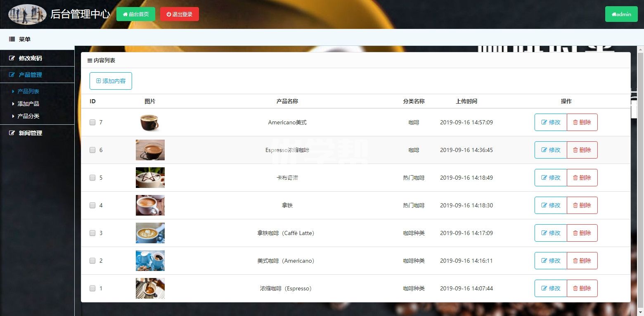Select the checkbox for product ID 4

pyautogui.click(x=92, y=205)
